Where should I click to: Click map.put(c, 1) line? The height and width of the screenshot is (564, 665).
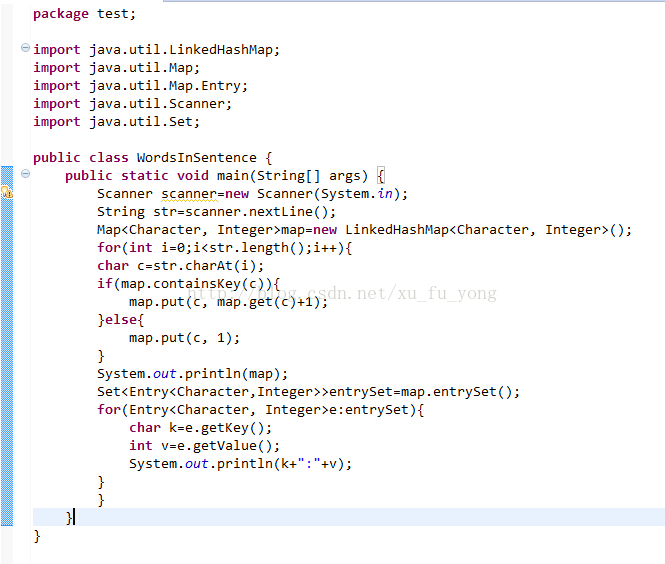[x=184, y=338]
